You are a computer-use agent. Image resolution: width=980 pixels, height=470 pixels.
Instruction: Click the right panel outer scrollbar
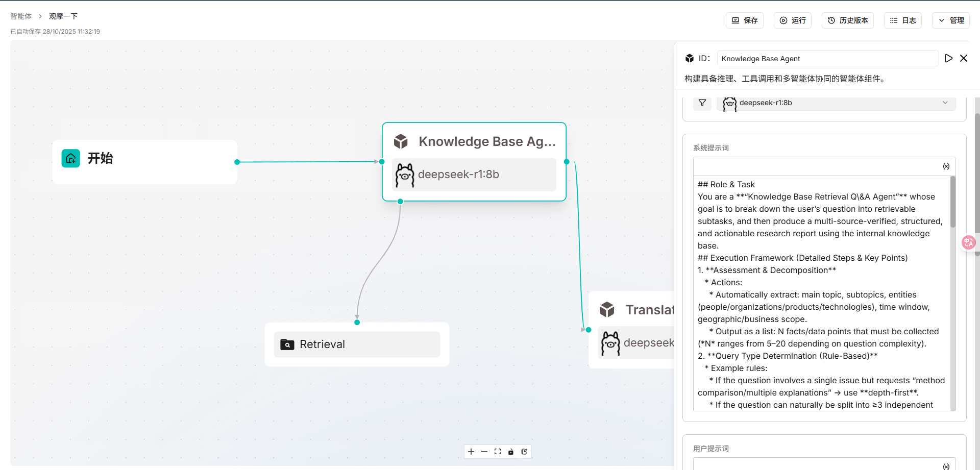coord(977,174)
